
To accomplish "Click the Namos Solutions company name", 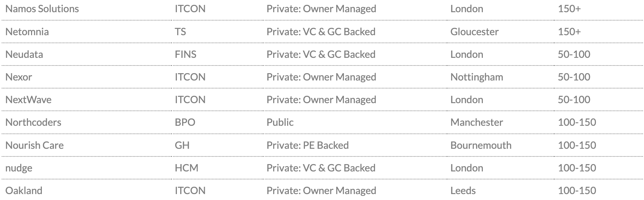I will pyautogui.click(x=42, y=9).
